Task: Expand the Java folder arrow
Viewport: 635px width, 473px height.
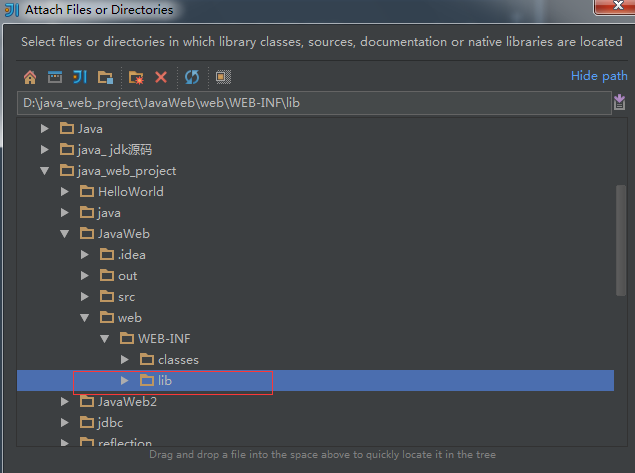Action: [45, 129]
